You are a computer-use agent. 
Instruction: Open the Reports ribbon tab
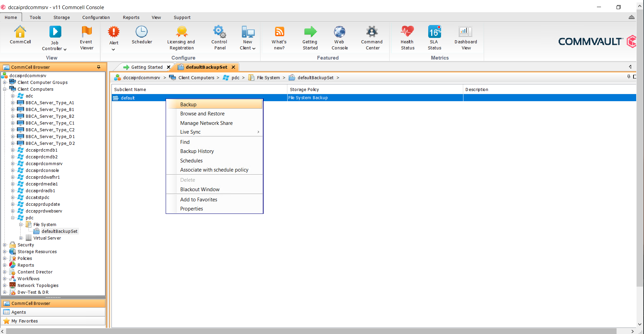(x=131, y=17)
